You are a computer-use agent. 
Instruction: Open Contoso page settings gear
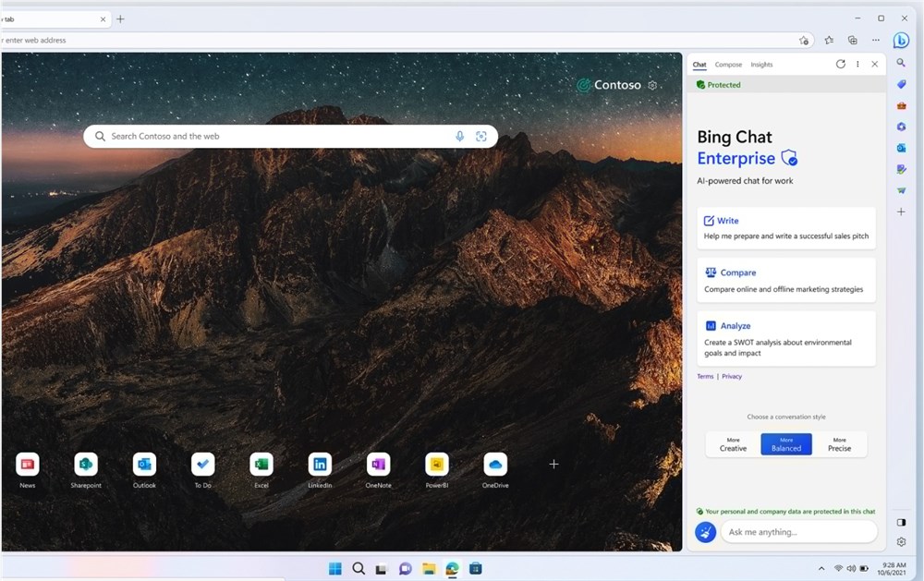(x=652, y=85)
